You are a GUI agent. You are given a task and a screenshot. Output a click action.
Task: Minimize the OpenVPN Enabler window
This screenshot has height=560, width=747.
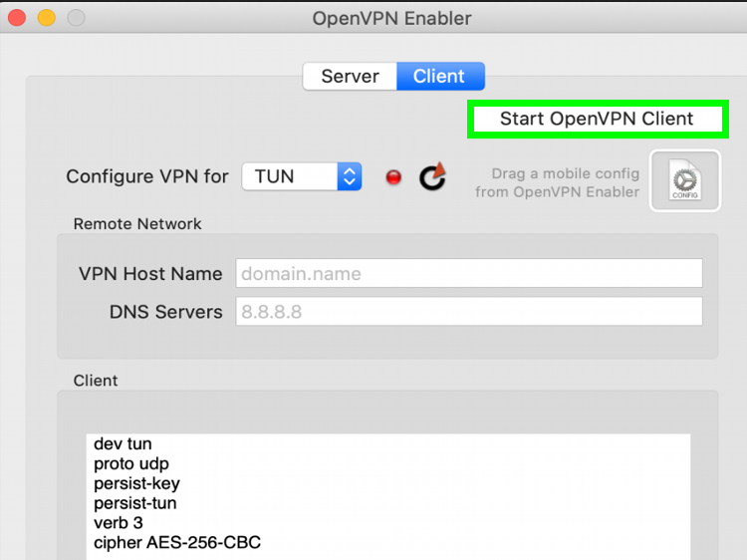pyautogui.click(x=47, y=18)
